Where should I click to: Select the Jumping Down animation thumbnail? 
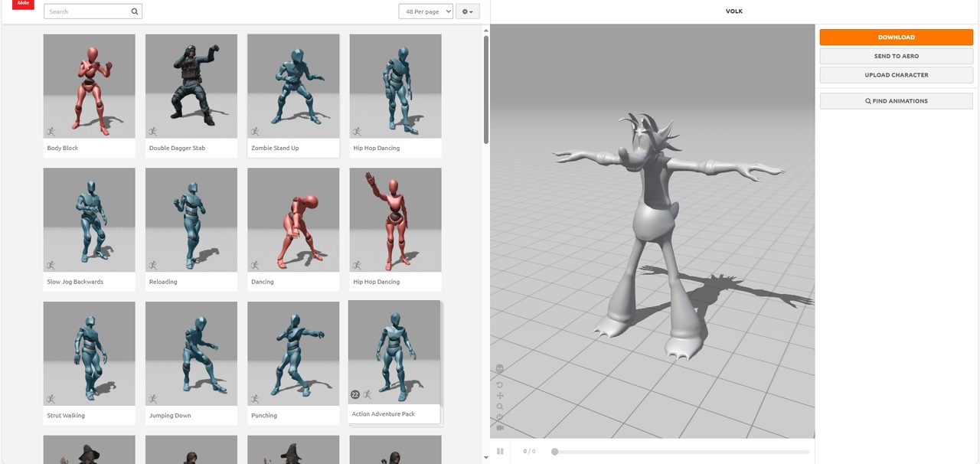[191, 353]
